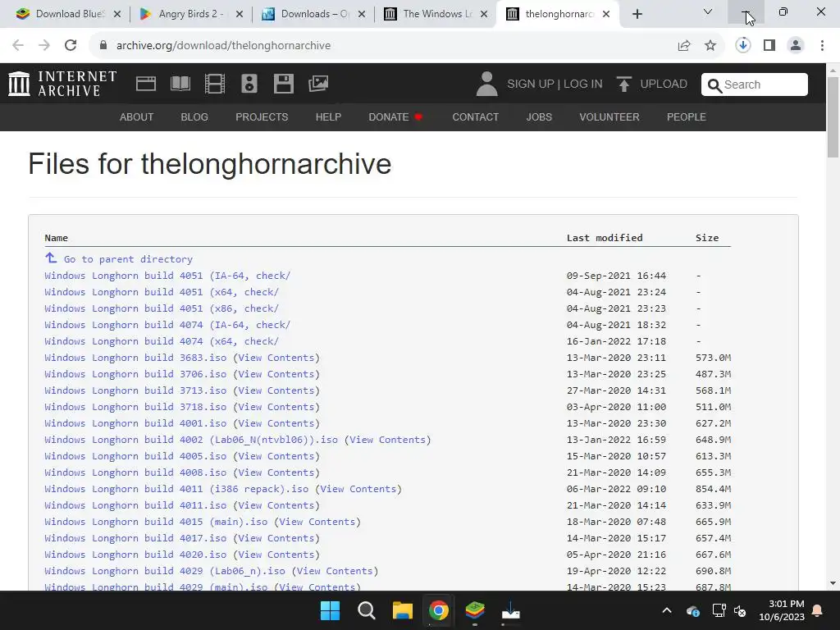Open the PEOPLE menu item

point(687,116)
